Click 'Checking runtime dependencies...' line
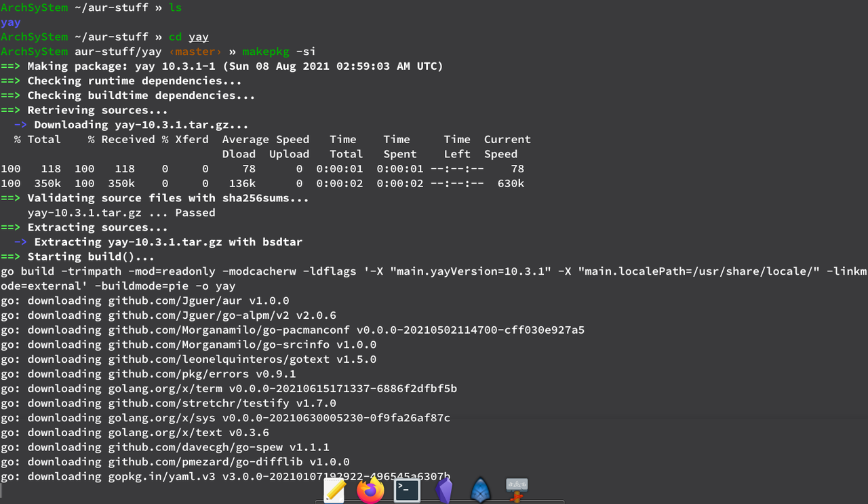This screenshot has width=868, height=504. [x=121, y=81]
